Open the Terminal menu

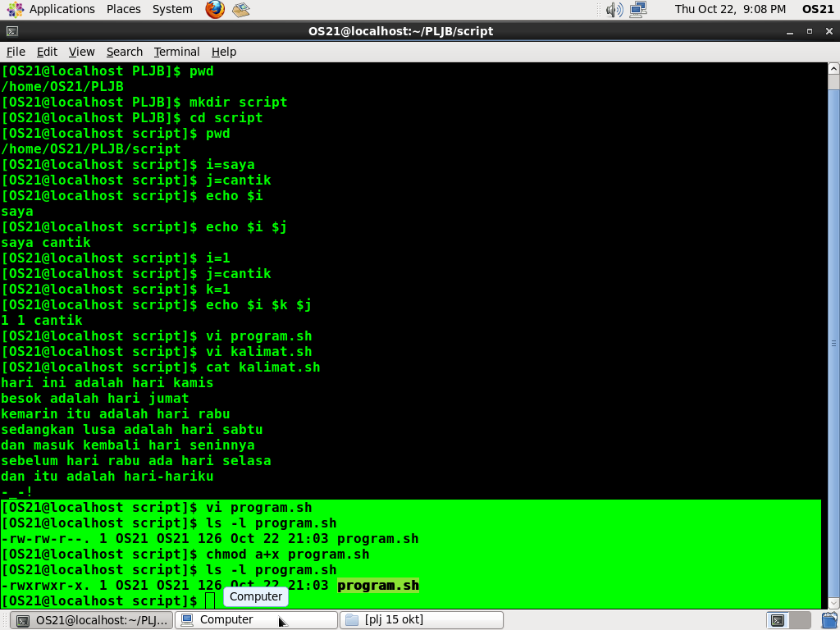pos(176,52)
